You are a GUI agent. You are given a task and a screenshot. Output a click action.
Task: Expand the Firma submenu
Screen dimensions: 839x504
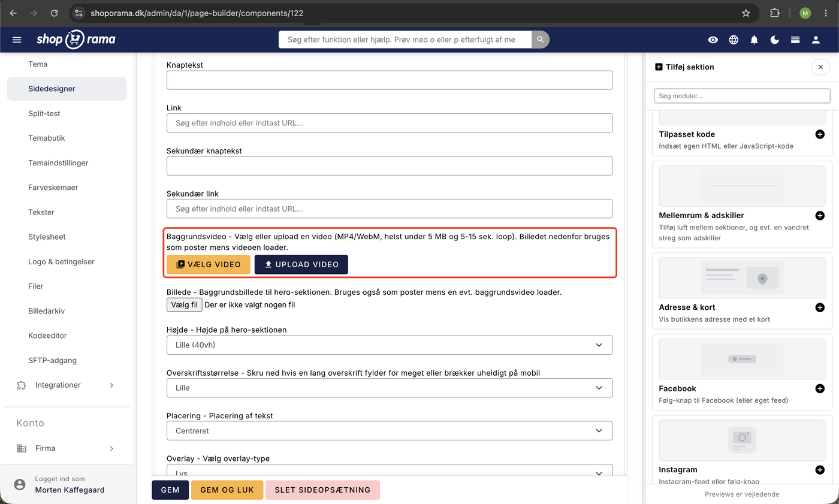pos(111,448)
